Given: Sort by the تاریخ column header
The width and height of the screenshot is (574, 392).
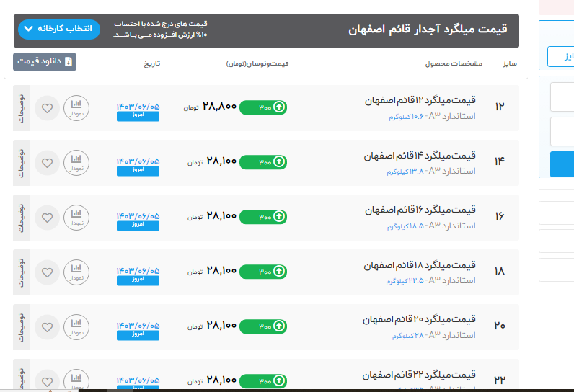Looking at the screenshot, I should click(x=151, y=63).
